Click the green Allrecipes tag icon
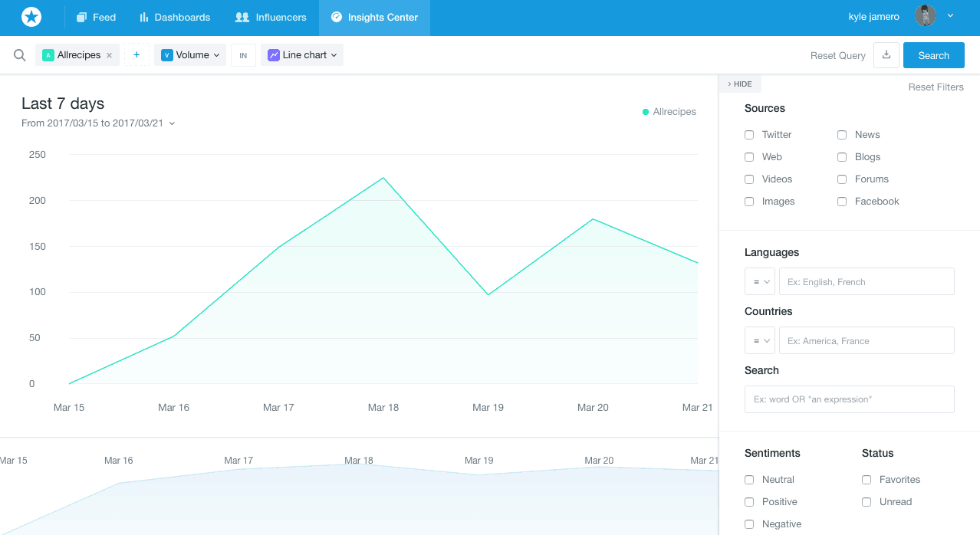 click(x=48, y=55)
